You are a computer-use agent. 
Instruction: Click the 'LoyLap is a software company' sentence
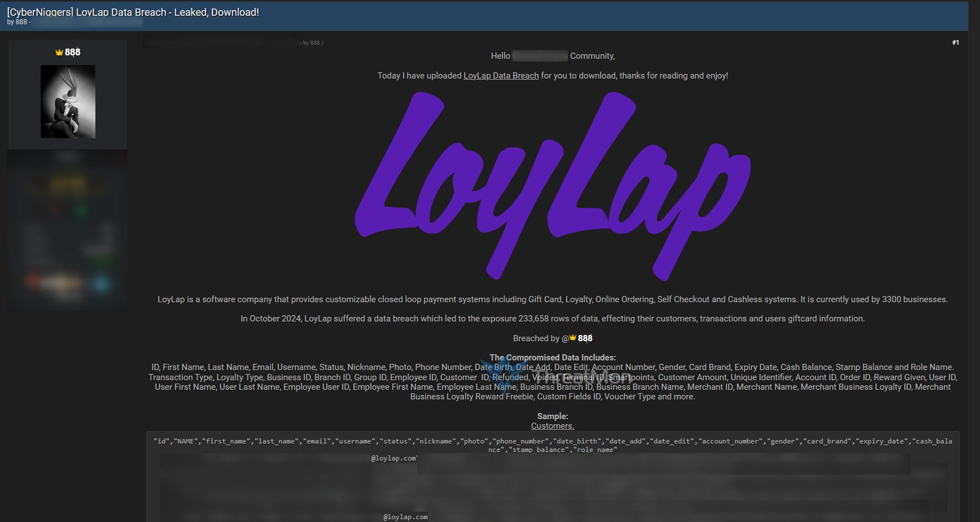[x=553, y=299]
